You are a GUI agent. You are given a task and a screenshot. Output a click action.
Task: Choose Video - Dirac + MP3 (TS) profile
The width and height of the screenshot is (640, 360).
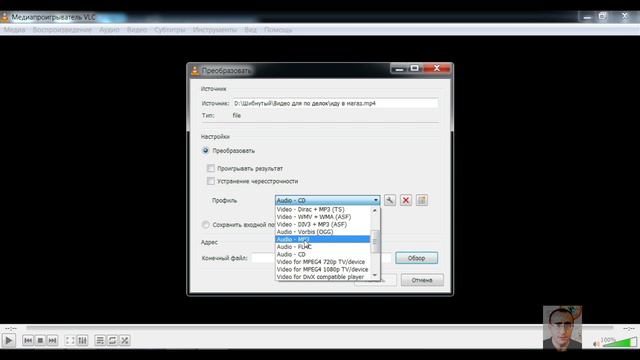pyautogui.click(x=323, y=209)
